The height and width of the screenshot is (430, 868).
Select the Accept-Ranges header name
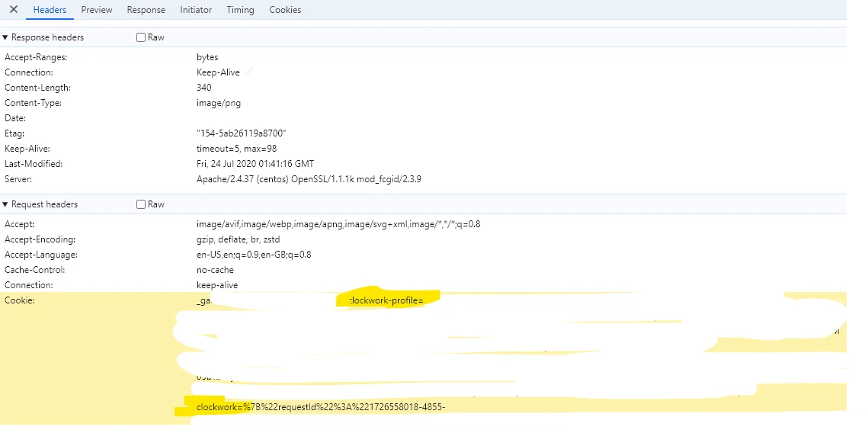pyautogui.click(x=36, y=58)
